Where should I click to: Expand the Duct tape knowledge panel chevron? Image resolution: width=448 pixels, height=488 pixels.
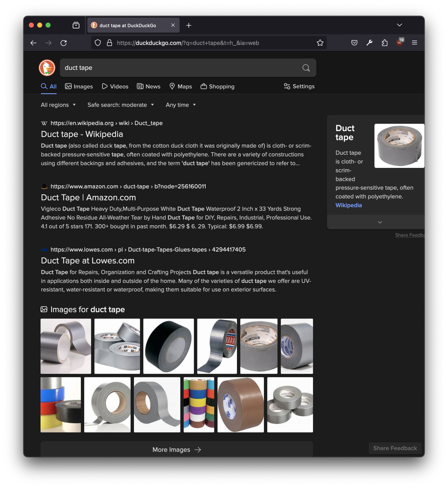coord(380,222)
